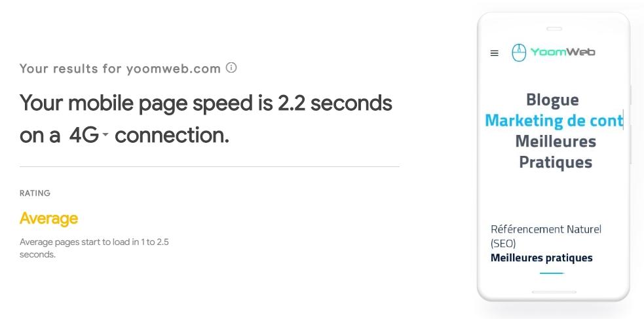Click the phone's bottom home bar
The width and height of the screenshot is (644, 319).
click(554, 292)
